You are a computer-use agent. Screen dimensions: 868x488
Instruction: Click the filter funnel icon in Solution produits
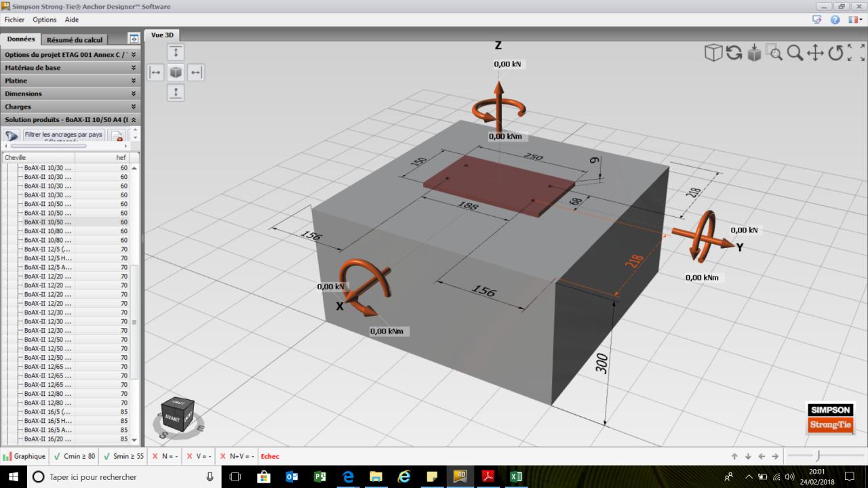click(x=12, y=136)
